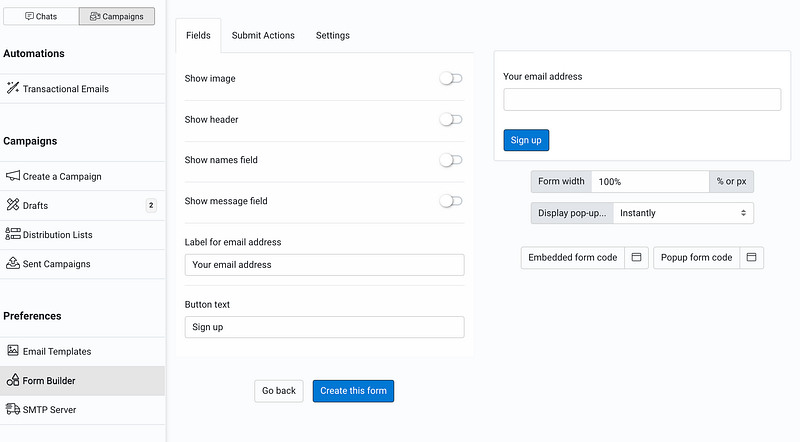Switch to the Submit Actions tab

pyautogui.click(x=263, y=35)
